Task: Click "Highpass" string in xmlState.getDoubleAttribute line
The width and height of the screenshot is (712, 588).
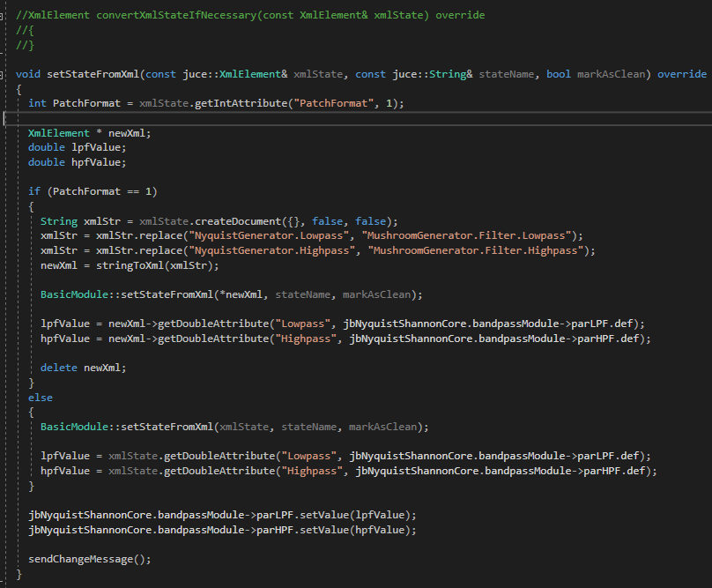Action: pos(313,471)
